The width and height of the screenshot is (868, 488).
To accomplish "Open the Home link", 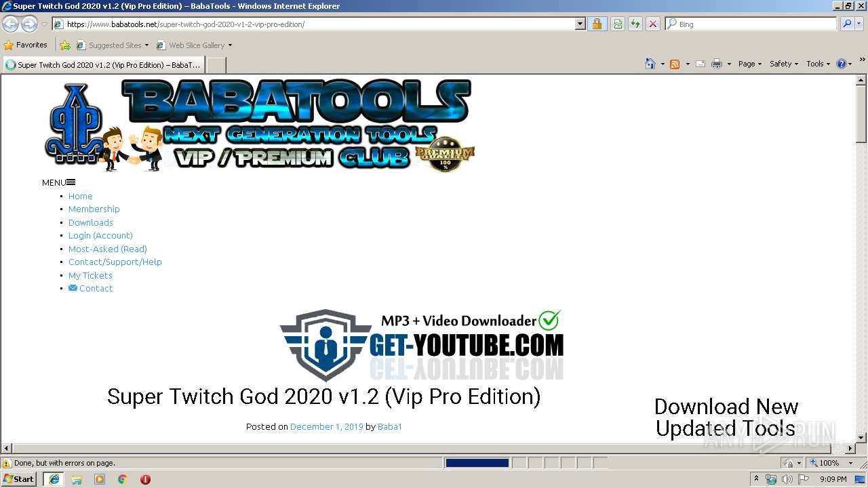I will (x=80, y=196).
